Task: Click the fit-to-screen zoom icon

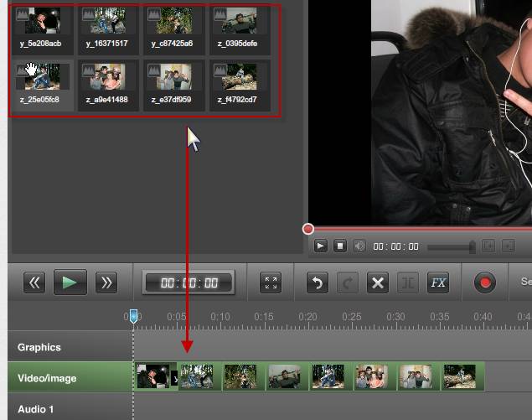Action: pyautogui.click(x=271, y=283)
